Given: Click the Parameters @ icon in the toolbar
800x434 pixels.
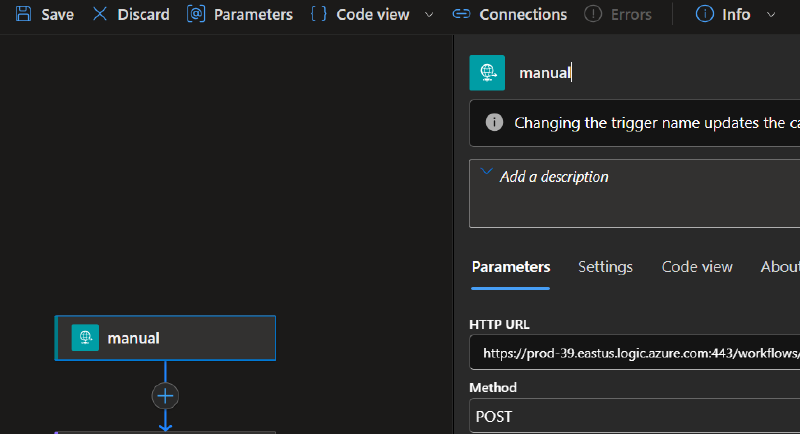Looking at the screenshot, I should pos(196,14).
